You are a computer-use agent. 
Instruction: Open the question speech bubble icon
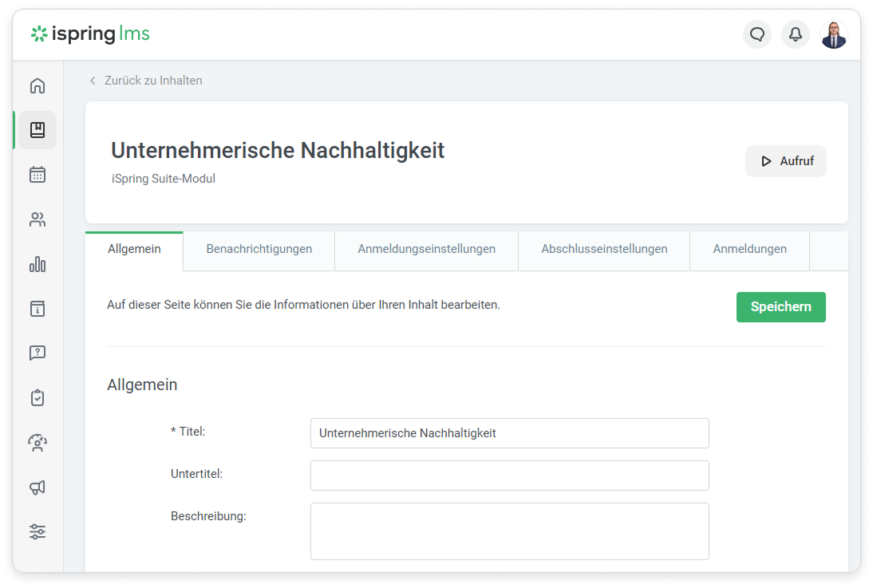click(x=38, y=353)
